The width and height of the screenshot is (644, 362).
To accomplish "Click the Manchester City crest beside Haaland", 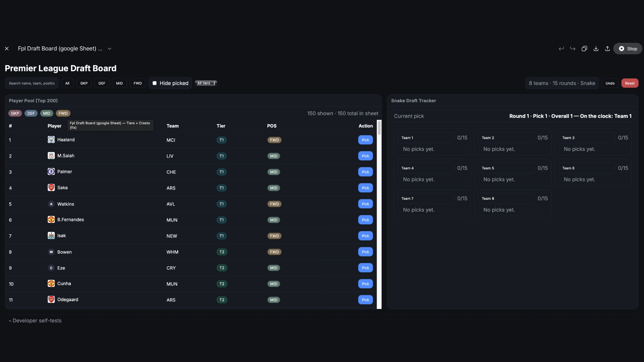I will tap(51, 139).
